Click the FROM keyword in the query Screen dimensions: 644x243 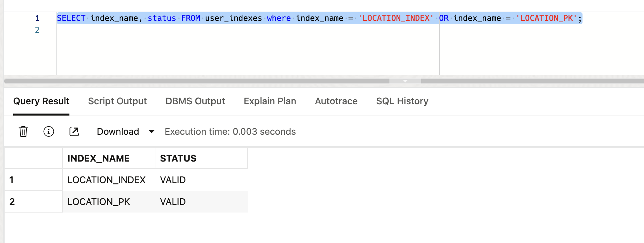coord(190,18)
